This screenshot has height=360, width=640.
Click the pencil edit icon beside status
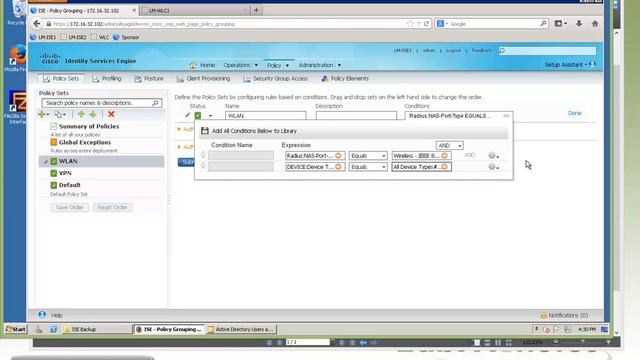coord(187,116)
